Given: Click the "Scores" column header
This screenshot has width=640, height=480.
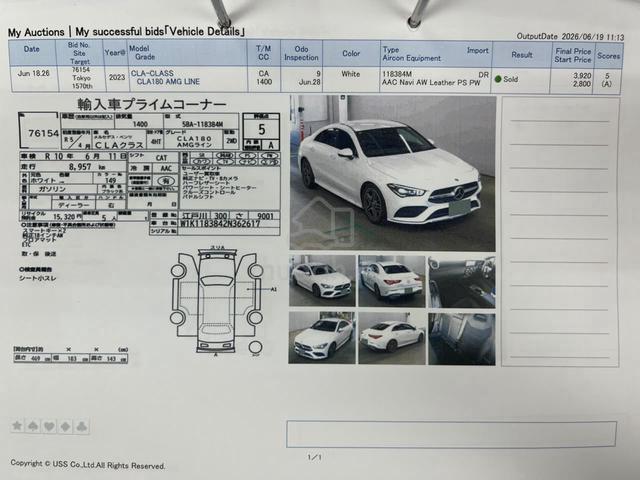Looking at the screenshot, I should click(609, 56).
